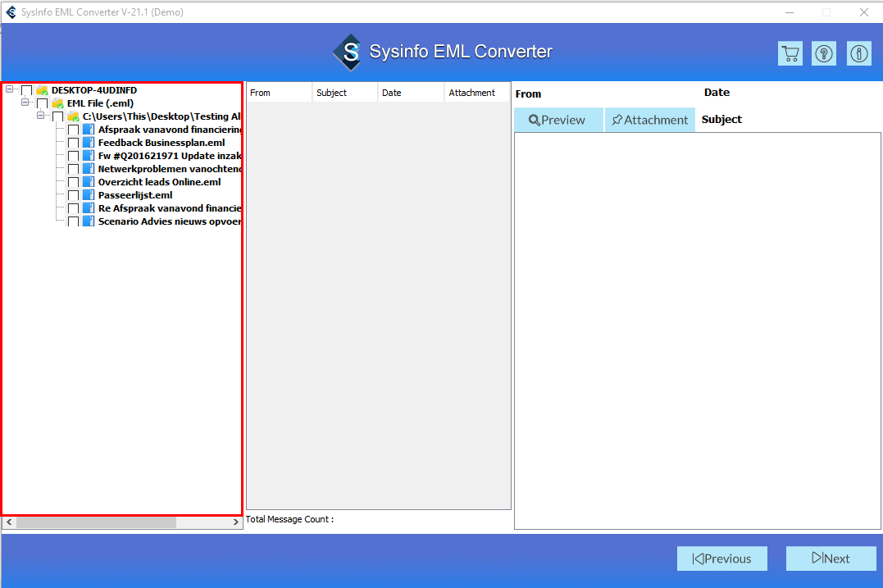Switch to the Attachment tab
This screenshot has height=588, width=883.
point(650,120)
